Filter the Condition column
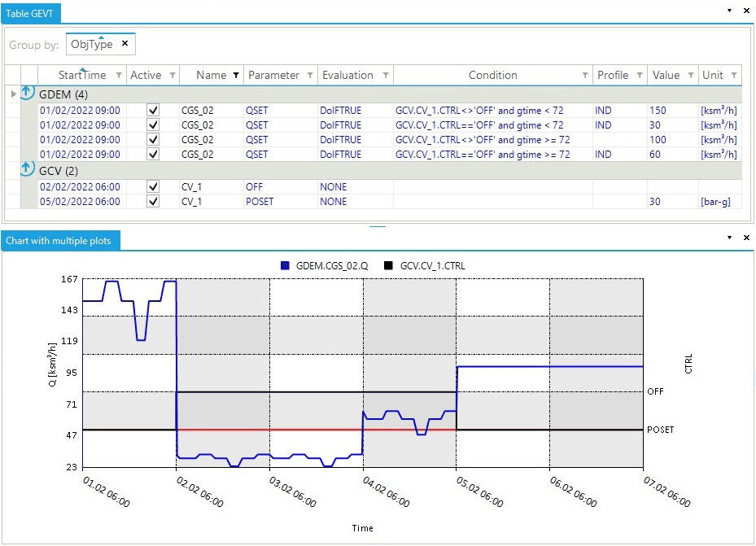Image resolution: width=756 pixels, height=546 pixels. [x=585, y=76]
